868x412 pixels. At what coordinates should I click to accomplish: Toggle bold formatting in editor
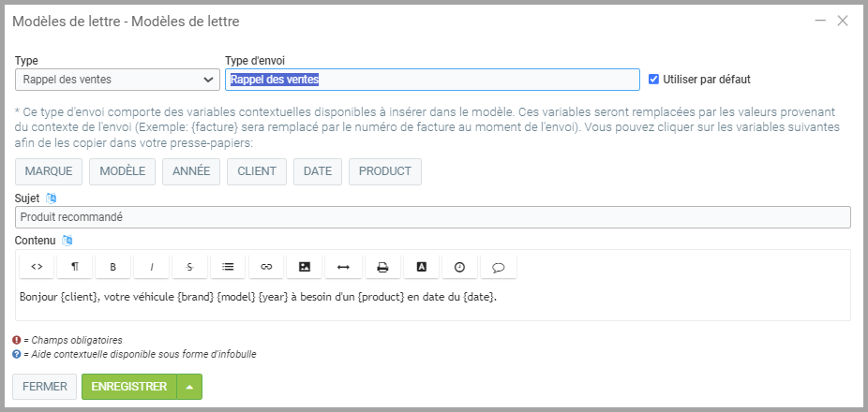(x=113, y=267)
